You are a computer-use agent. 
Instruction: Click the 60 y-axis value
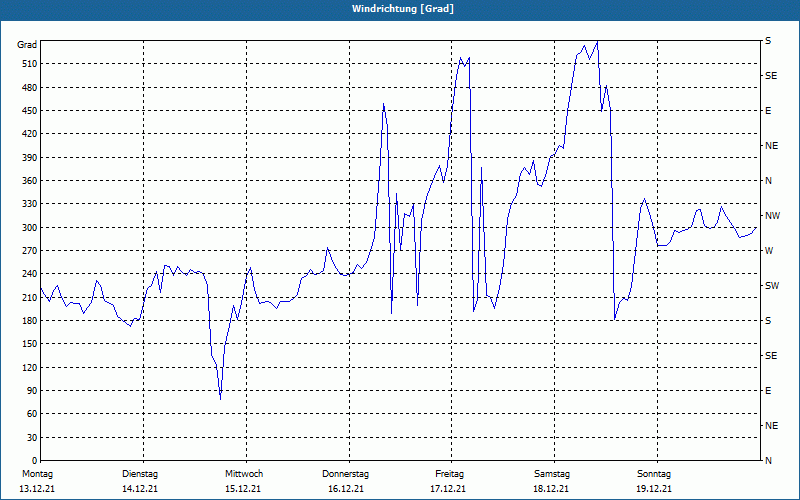[x=32, y=414]
